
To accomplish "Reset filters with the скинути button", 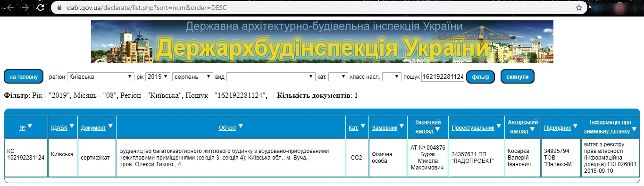I will click(517, 76).
